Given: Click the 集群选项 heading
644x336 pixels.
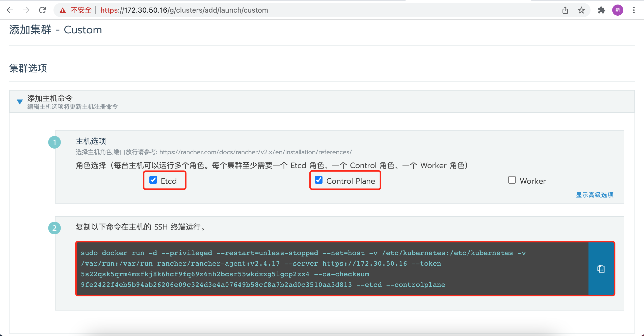Looking at the screenshot, I should [x=28, y=68].
